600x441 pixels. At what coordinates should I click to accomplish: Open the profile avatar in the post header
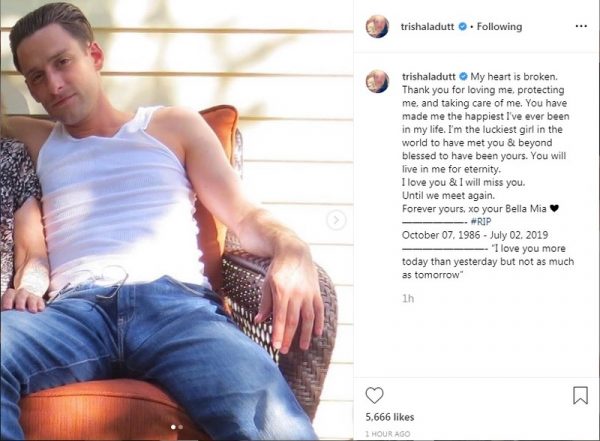(378, 26)
